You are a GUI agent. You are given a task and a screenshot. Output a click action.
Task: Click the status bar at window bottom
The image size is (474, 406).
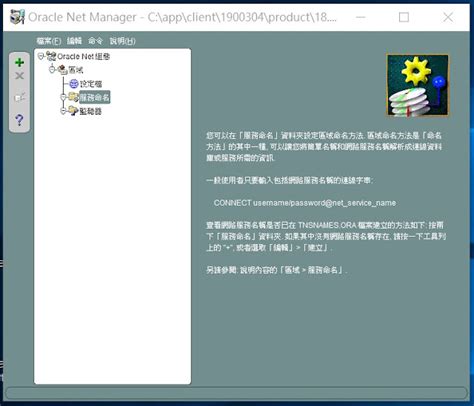pyautogui.click(x=237, y=393)
